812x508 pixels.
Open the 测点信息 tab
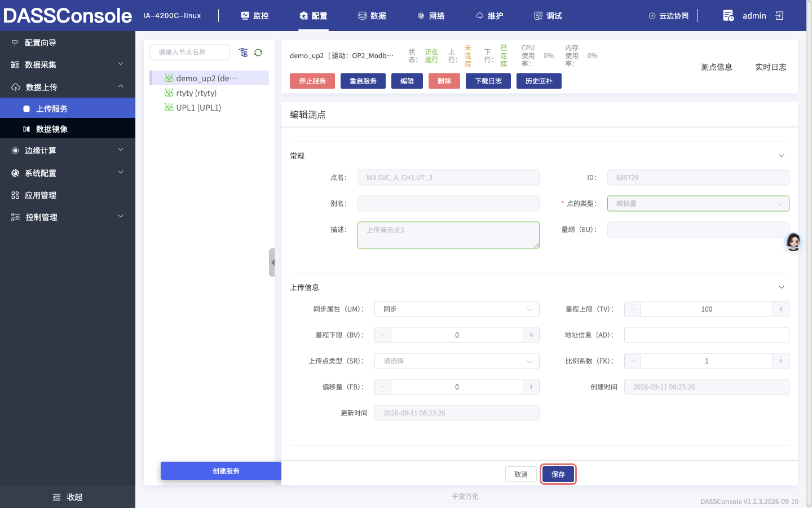pyautogui.click(x=717, y=67)
